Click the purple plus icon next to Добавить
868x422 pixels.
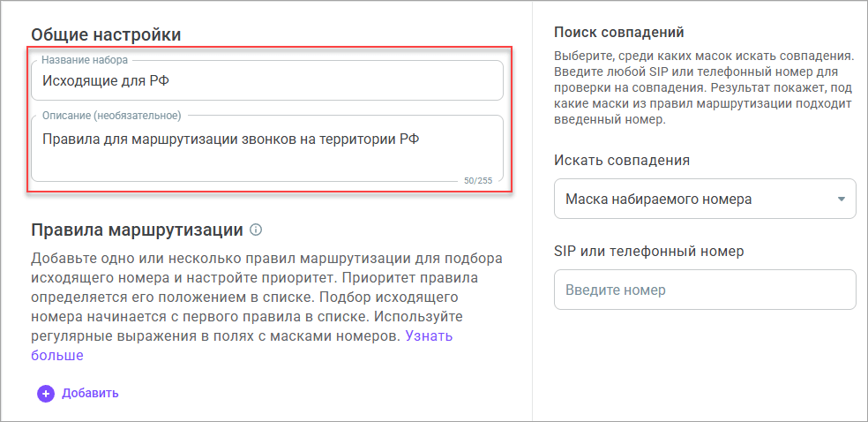click(46, 394)
